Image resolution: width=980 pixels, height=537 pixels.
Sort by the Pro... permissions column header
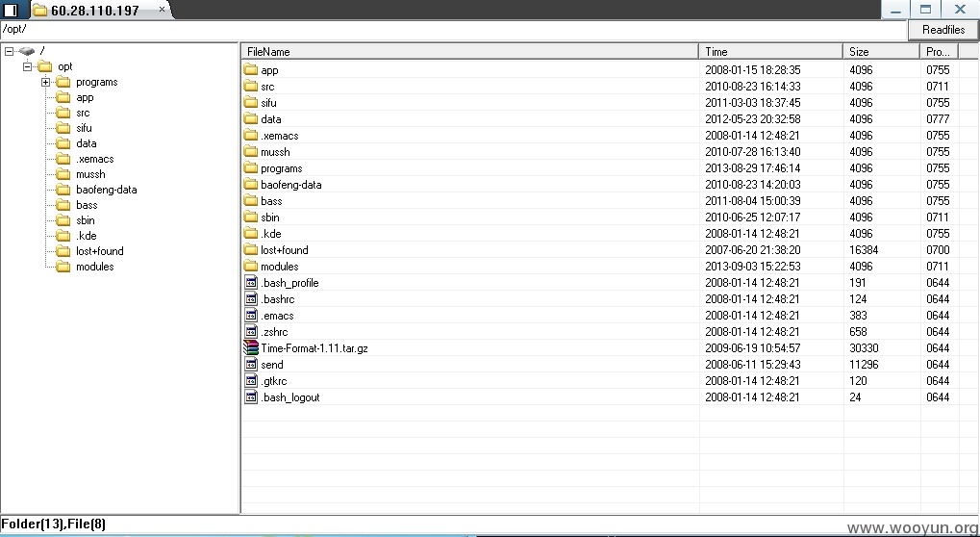click(x=940, y=51)
